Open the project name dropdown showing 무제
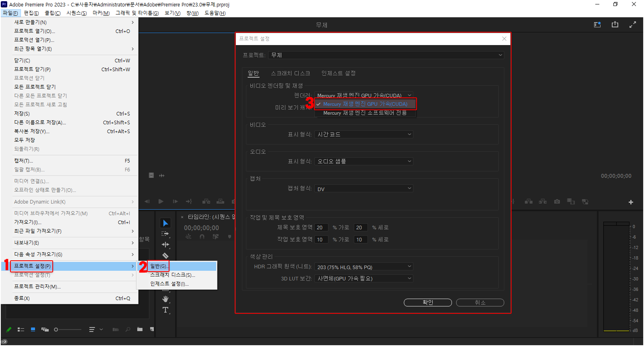This screenshot has height=346, width=644. click(386, 55)
